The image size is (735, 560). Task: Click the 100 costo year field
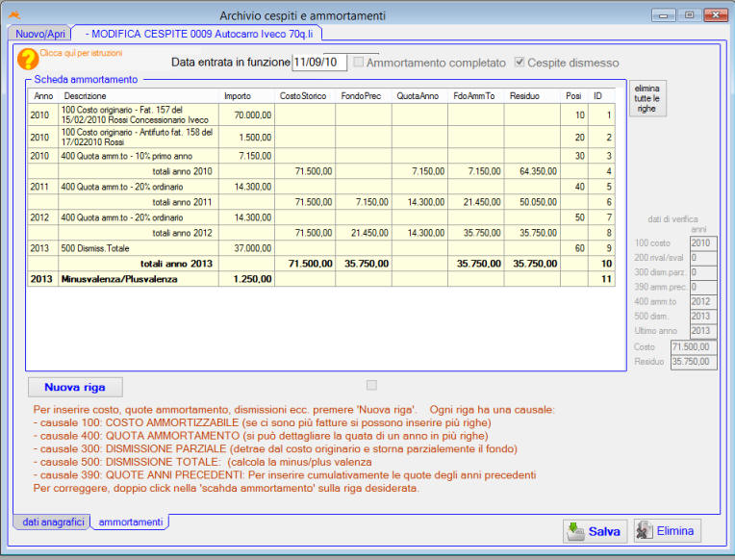[703, 242]
